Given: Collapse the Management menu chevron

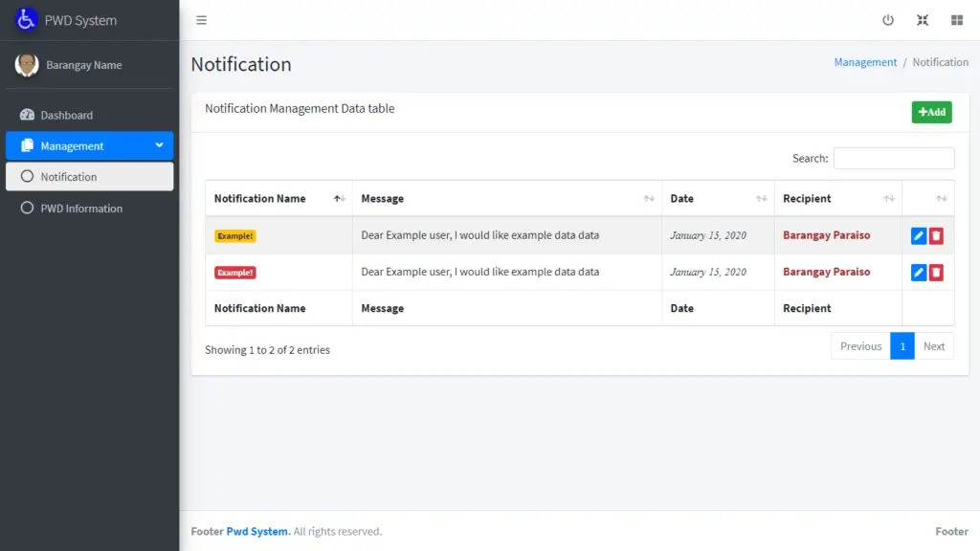Looking at the screenshot, I should pyautogui.click(x=160, y=145).
